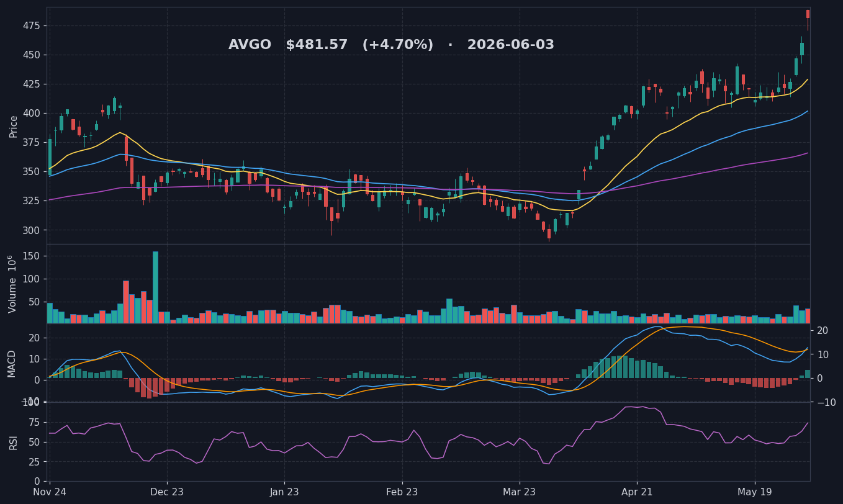Click the 75 tick on the RSI axis
This screenshot has width=843, height=504.
coord(34,422)
